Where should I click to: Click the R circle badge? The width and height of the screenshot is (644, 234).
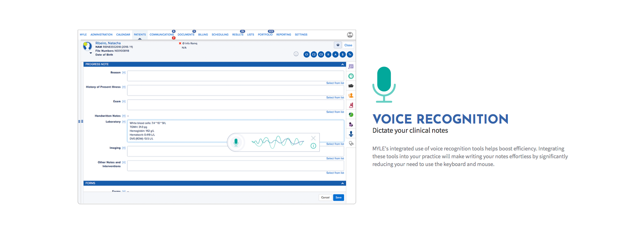[x=328, y=55]
